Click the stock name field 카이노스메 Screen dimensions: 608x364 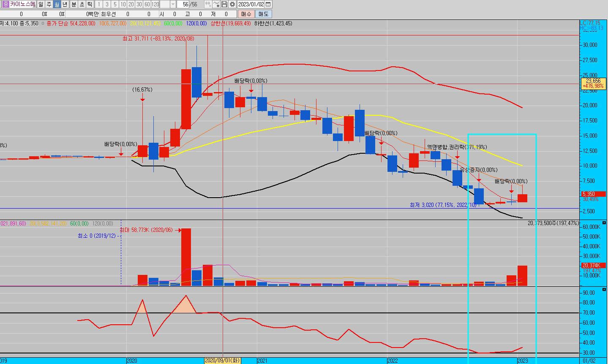coord(22,4)
